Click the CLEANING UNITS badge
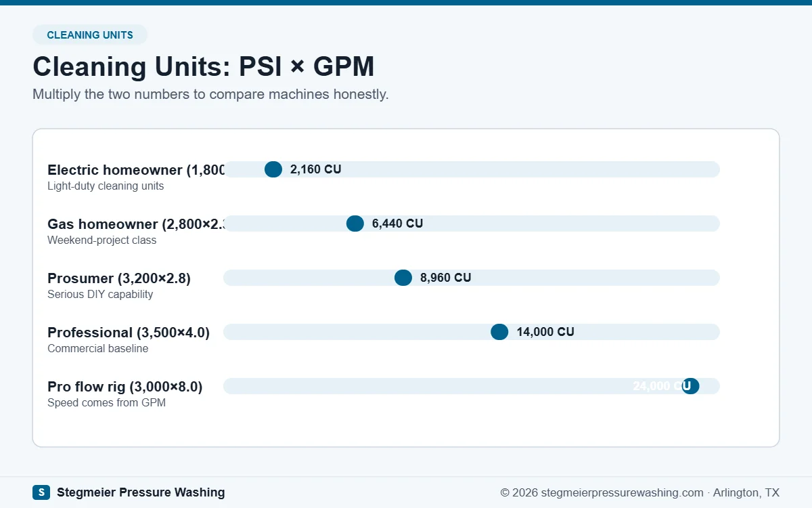 [90, 35]
